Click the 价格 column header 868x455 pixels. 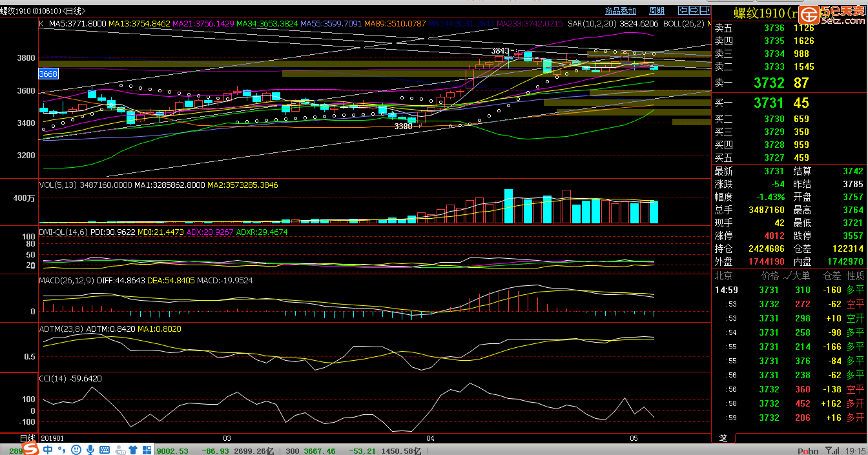[770, 276]
